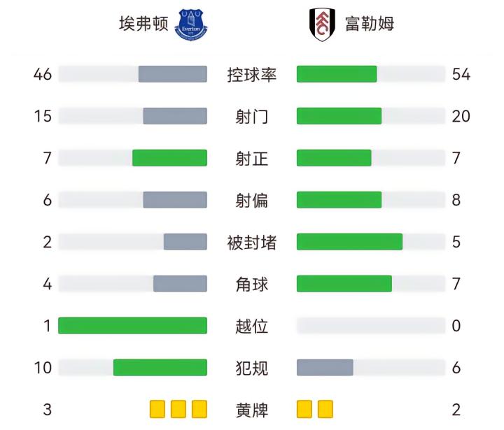
Task: Click Everton's full green 越位 bar
Action: coord(133,326)
